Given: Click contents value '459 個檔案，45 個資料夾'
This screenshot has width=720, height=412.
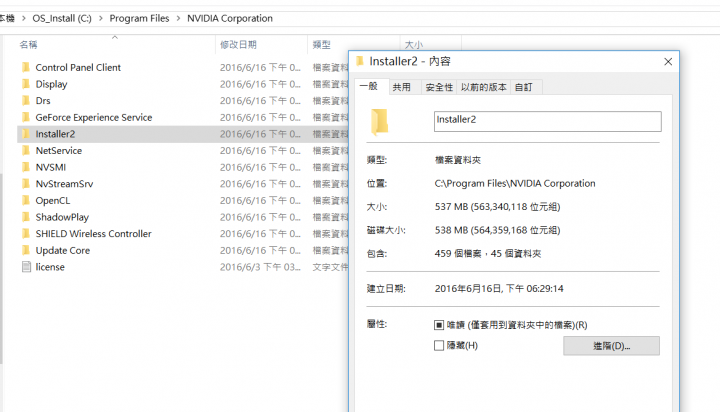Looking at the screenshot, I should [488, 254].
